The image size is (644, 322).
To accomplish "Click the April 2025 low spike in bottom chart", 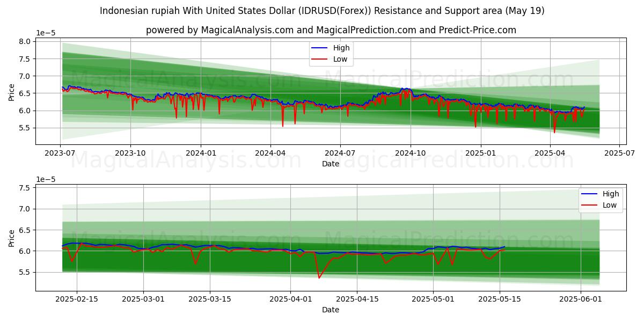I will click(319, 277).
